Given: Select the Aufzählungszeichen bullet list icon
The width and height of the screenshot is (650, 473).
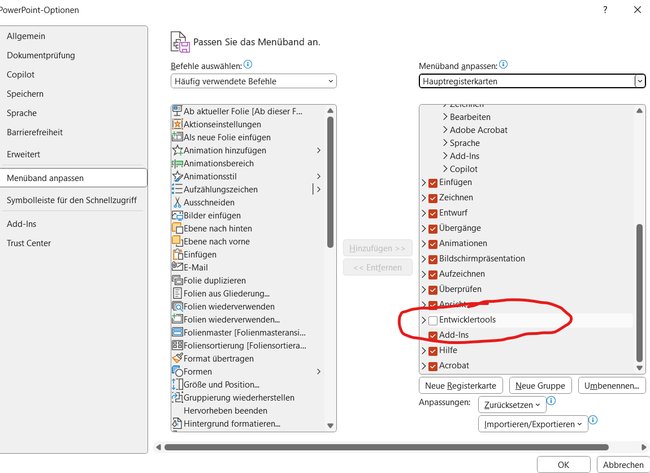Looking at the screenshot, I should click(177, 189).
